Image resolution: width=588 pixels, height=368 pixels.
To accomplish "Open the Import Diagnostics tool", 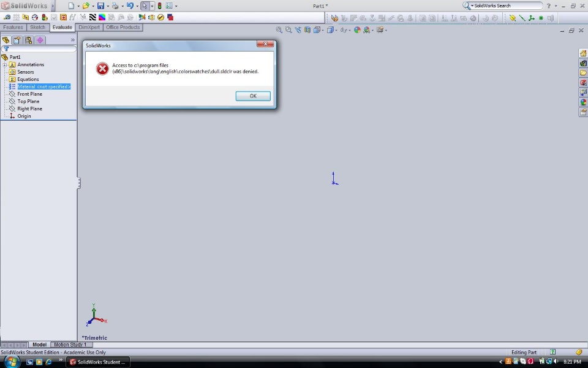I will pyautogui.click(x=63, y=17).
